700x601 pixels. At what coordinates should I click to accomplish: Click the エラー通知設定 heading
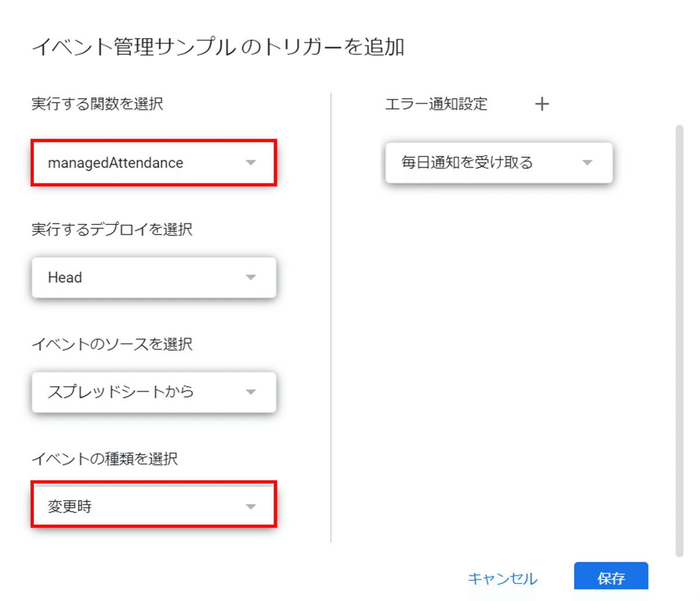(436, 104)
